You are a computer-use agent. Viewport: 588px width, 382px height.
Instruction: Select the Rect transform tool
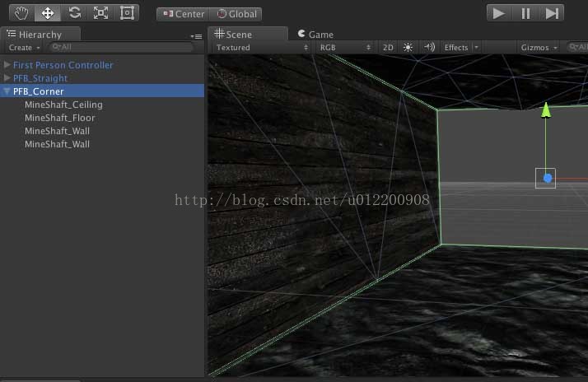click(127, 13)
